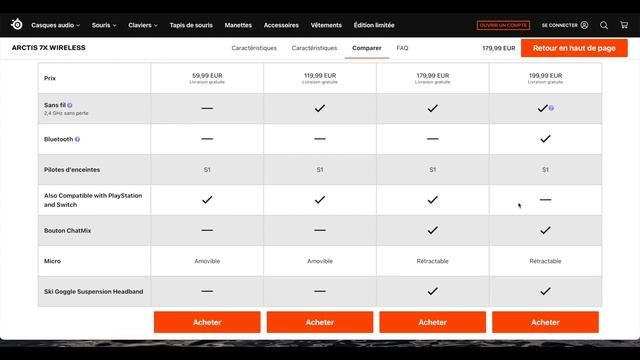Click the Ski Goggle Suspension Headband label
640x360 pixels.
tap(93, 291)
